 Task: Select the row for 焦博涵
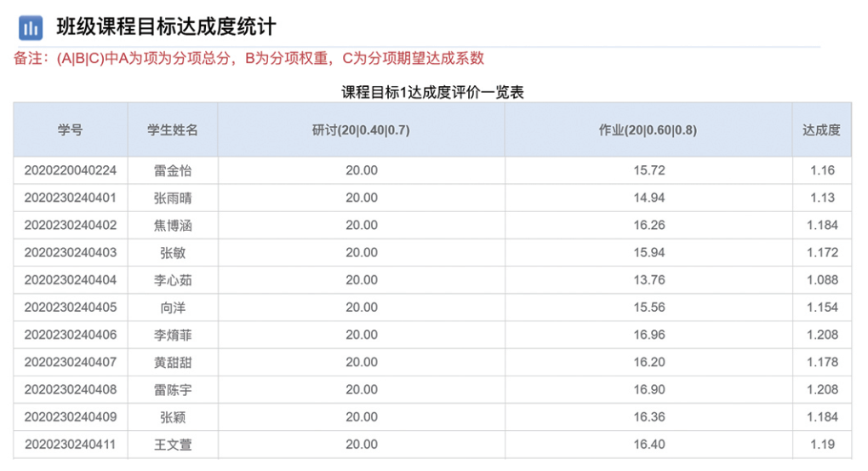432,225
